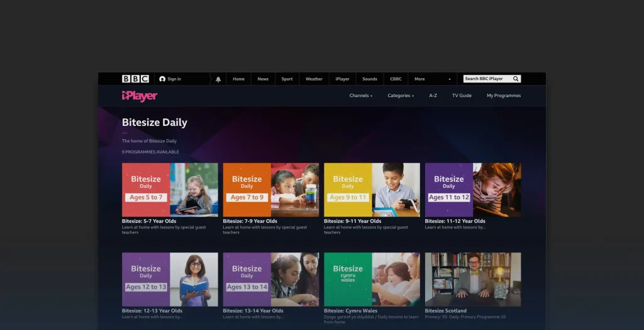Click 'Primary: 50. Daily: Primary Programme 20' text
Viewport: 644px width, 330px height.
[x=465, y=317]
